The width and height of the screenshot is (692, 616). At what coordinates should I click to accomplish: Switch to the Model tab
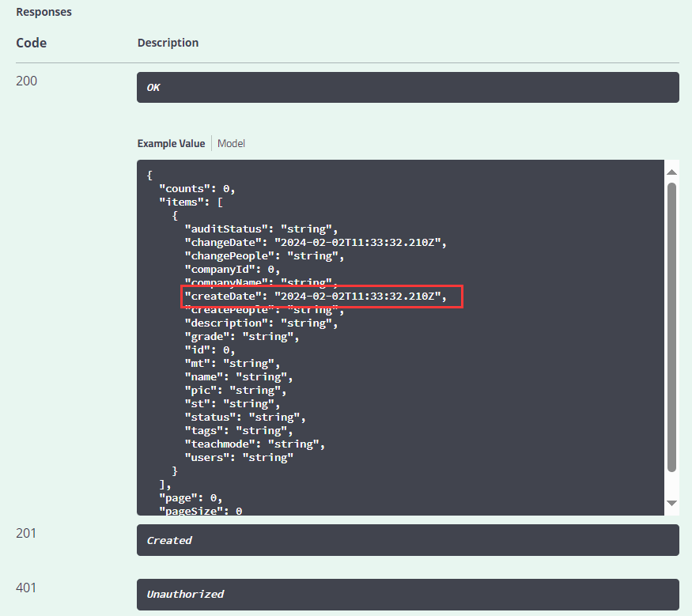tap(231, 143)
